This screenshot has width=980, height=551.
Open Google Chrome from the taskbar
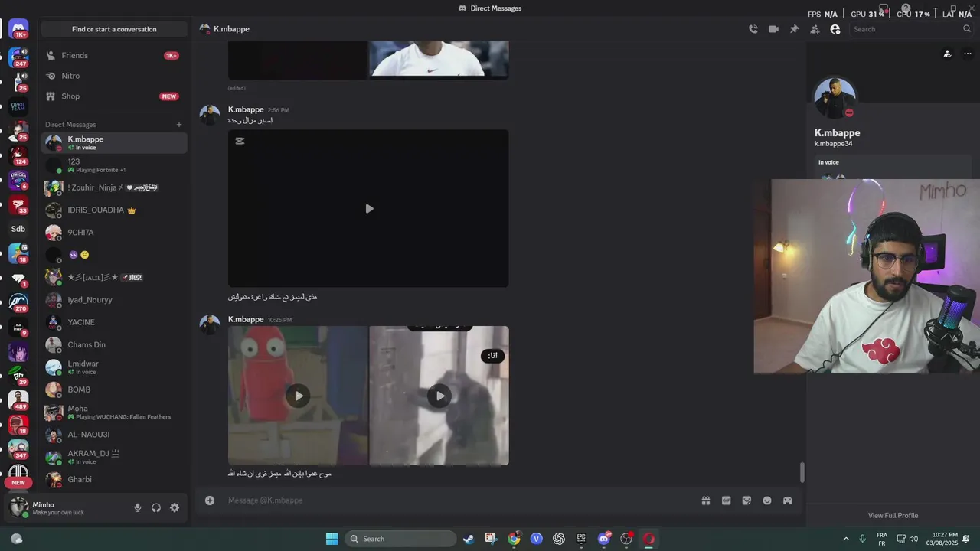point(514,539)
